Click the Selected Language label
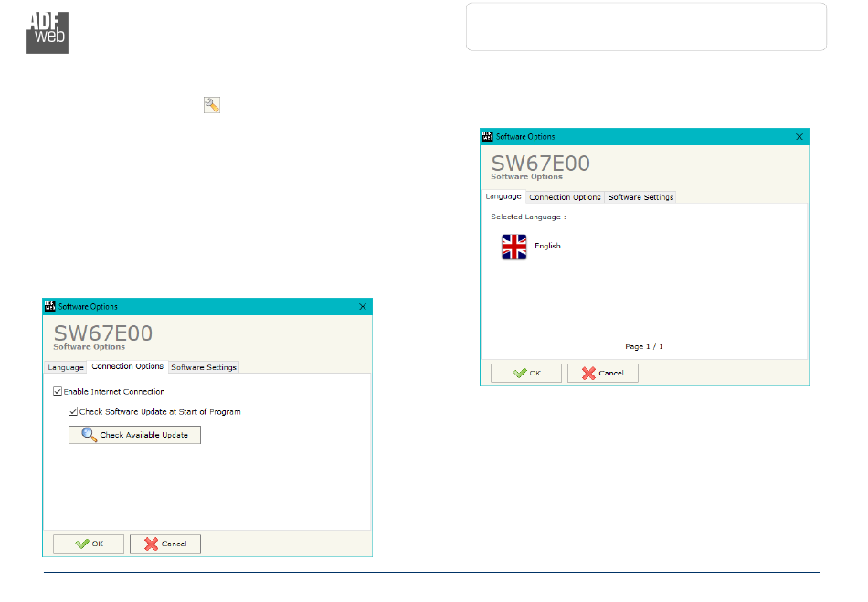 (528, 217)
